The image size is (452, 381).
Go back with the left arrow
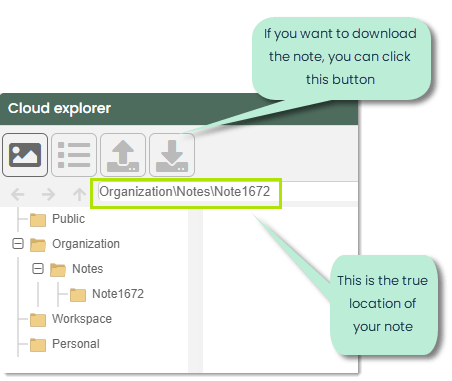coord(18,194)
